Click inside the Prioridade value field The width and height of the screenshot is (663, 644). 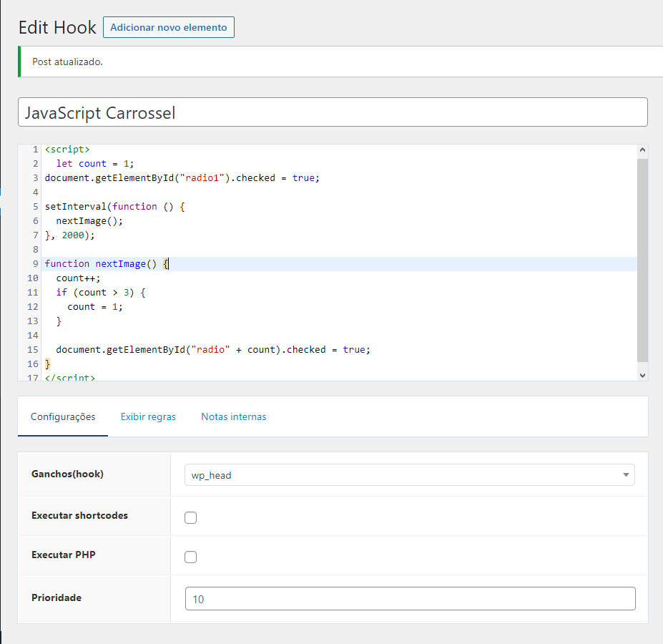[410, 598]
